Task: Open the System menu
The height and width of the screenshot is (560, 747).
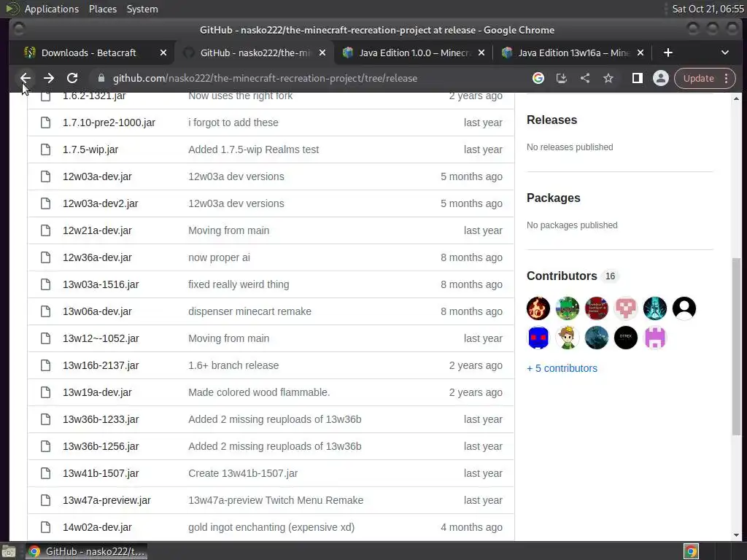Action: pyautogui.click(x=142, y=9)
